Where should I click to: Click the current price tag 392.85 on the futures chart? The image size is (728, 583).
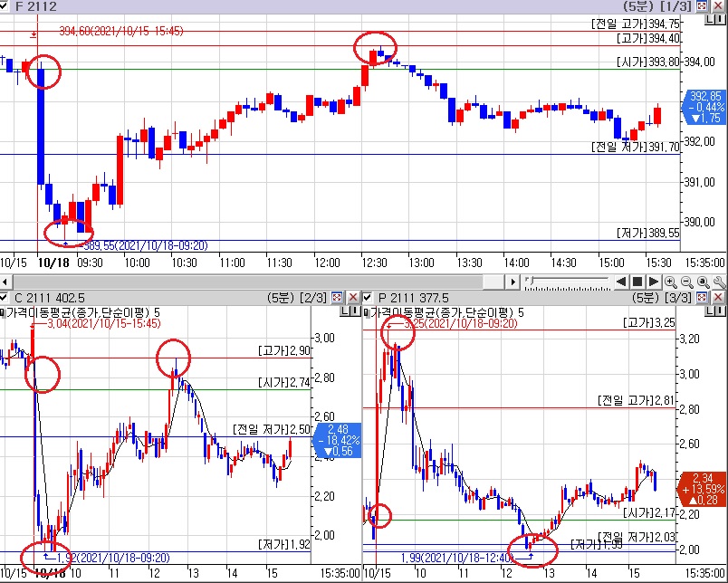point(704,107)
